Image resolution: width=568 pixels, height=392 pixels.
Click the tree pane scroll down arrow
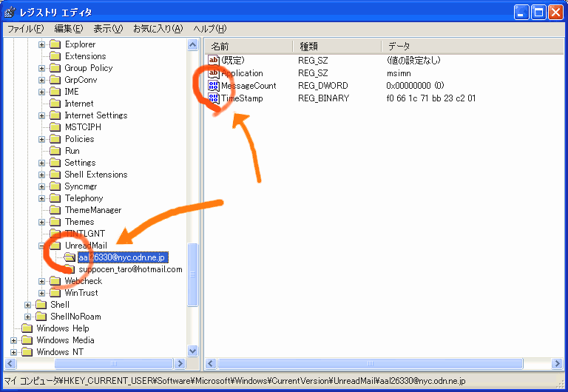(x=193, y=351)
